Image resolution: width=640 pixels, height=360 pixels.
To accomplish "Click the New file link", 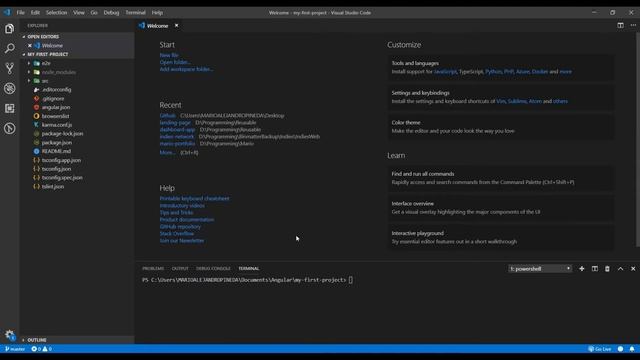I will (x=169, y=55).
